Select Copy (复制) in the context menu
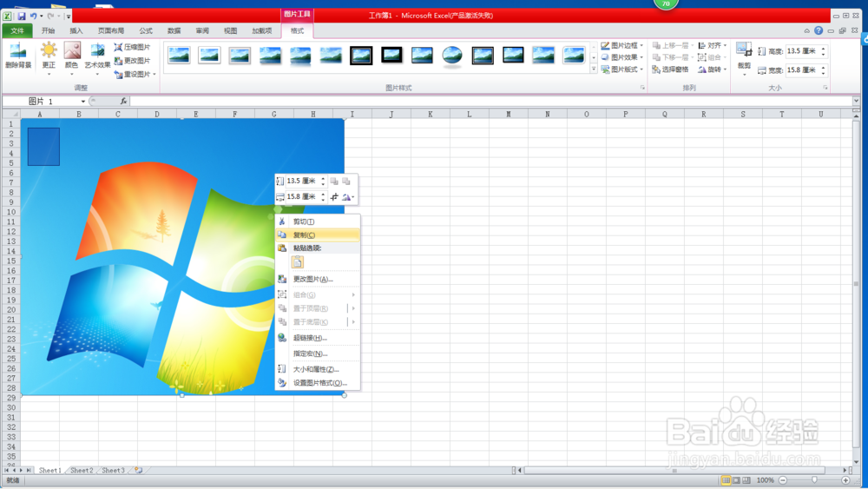 (318, 235)
